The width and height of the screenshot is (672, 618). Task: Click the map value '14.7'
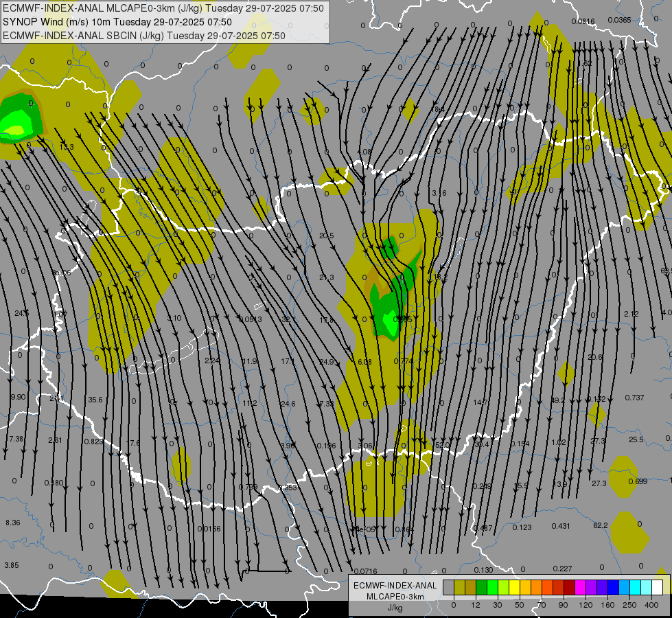pos(480,402)
